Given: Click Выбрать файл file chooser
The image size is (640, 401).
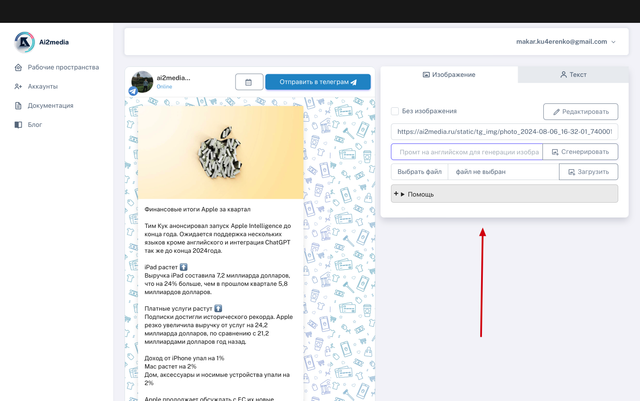Looking at the screenshot, I should (x=419, y=172).
